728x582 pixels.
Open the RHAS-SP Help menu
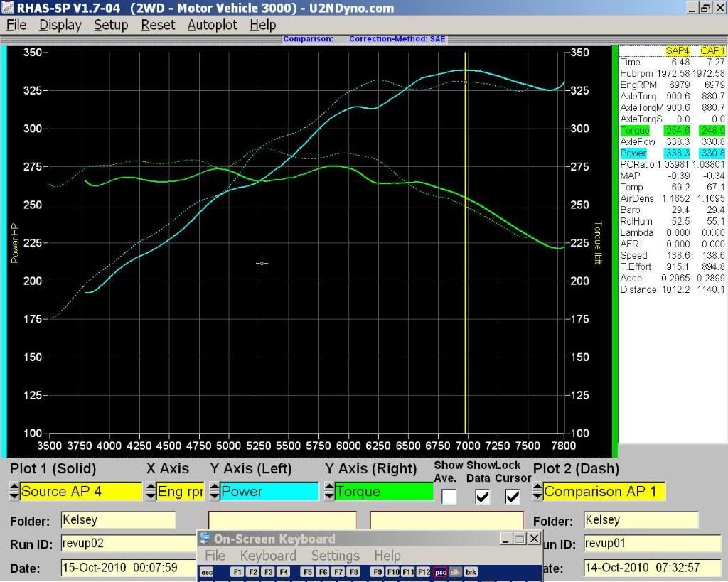point(263,25)
